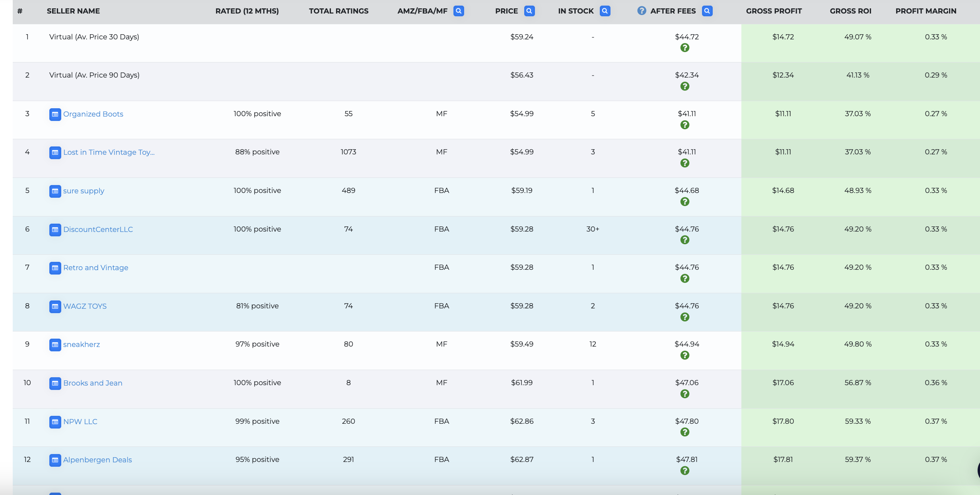
Task: Click the green help icon under $42.34
Action: tap(685, 86)
